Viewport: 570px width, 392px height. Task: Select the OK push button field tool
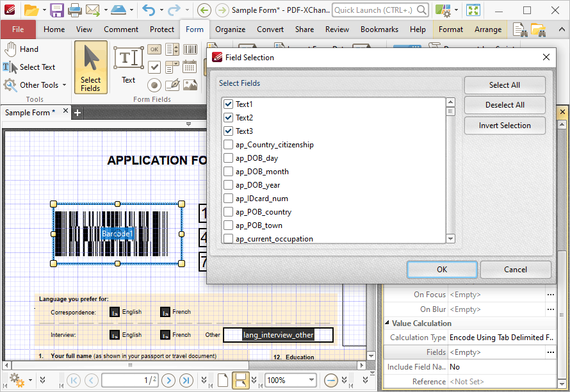pyautogui.click(x=154, y=49)
